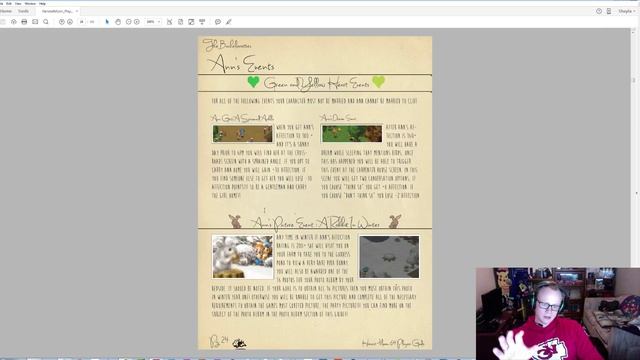Click the read mode monitor icon
Screen dimensions: 640x360
202,22
